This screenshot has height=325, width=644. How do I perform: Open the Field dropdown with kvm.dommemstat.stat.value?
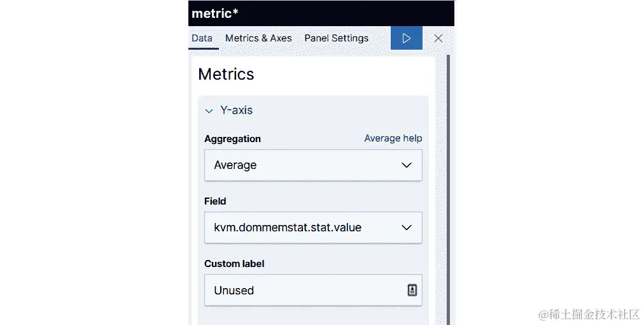point(305,227)
